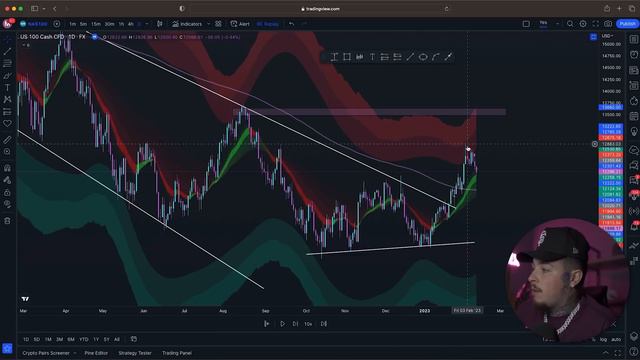The width and height of the screenshot is (640, 360).
Task: Expand the bottom panel with chevron
Action: click(x=606, y=353)
